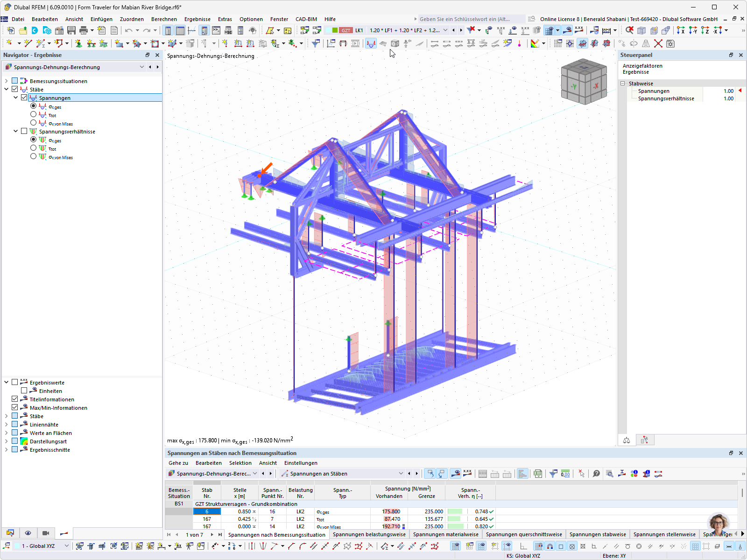Open the project with the Open icon
747x560 pixels.
tap(22, 30)
